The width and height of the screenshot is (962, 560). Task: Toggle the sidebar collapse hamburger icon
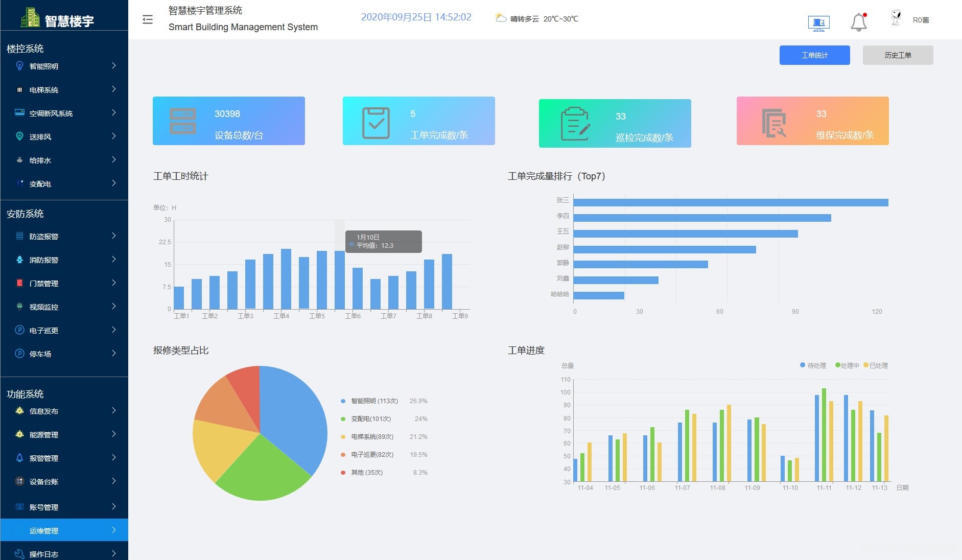tap(148, 19)
